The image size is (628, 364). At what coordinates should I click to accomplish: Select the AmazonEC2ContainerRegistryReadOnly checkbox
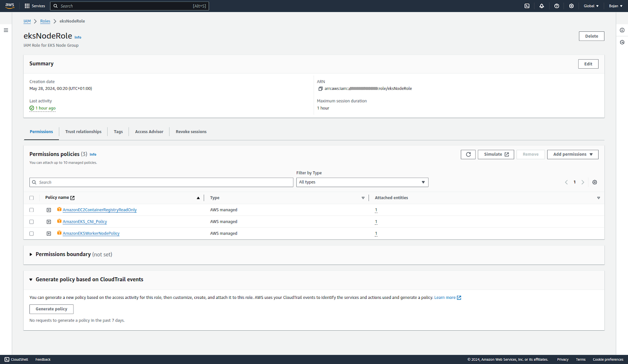point(31,210)
